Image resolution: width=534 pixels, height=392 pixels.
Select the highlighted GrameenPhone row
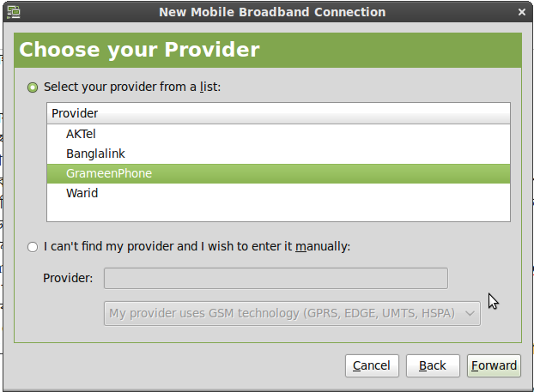click(108, 173)
